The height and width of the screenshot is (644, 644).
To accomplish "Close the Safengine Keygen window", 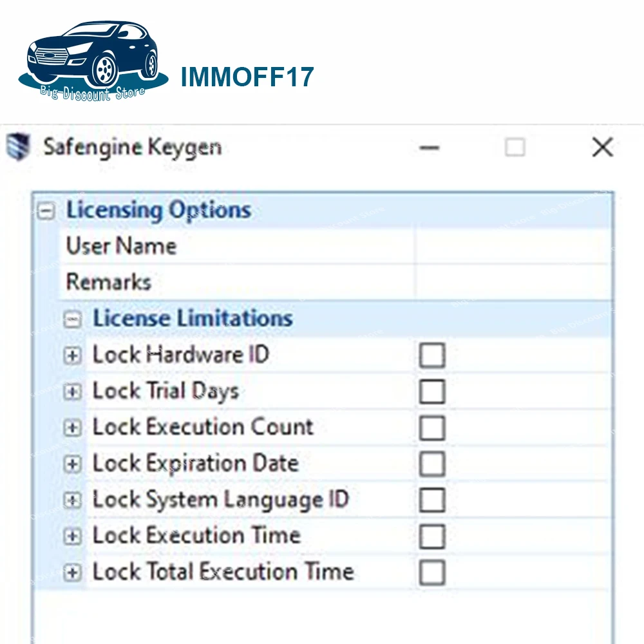I will pos(602,148).
